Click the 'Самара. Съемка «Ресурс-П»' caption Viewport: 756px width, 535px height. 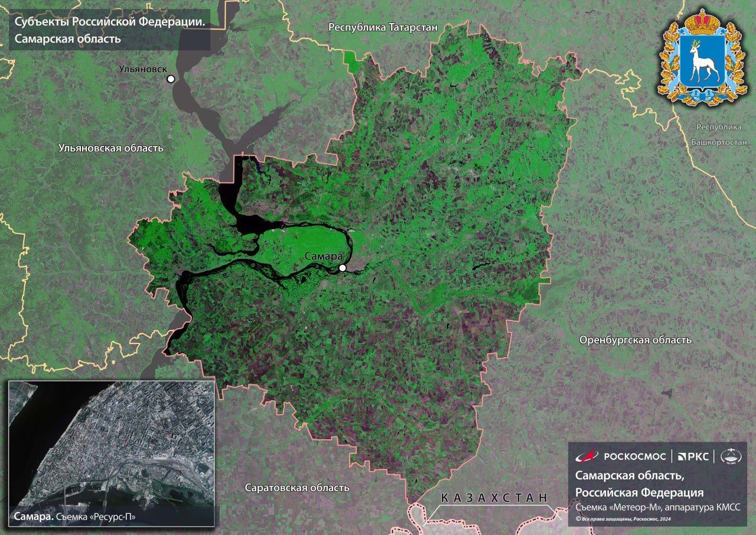click(75, 516)
